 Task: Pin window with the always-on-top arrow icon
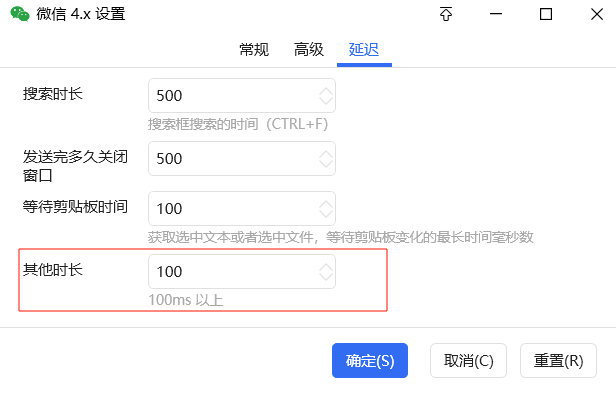point(446,14)
